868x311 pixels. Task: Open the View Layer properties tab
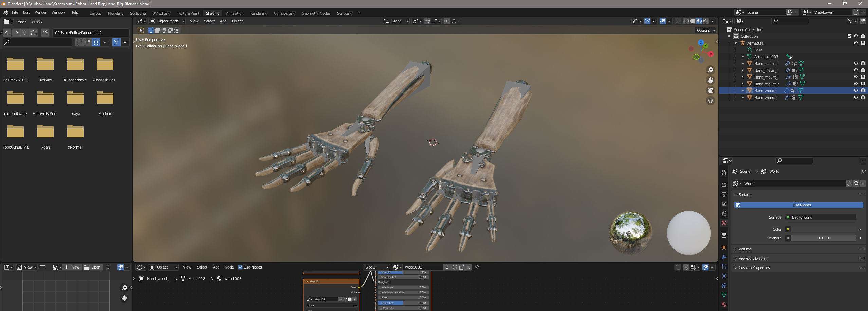click(x=724, y=204)
